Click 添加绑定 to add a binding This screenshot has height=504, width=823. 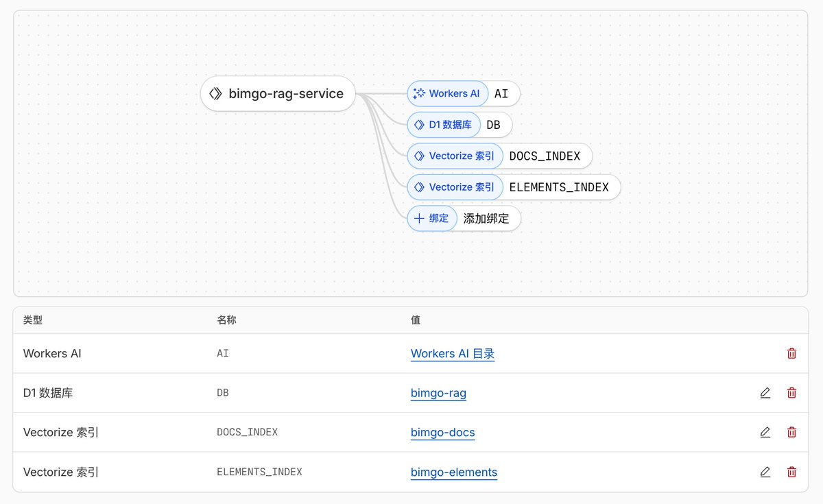point(486,219)
